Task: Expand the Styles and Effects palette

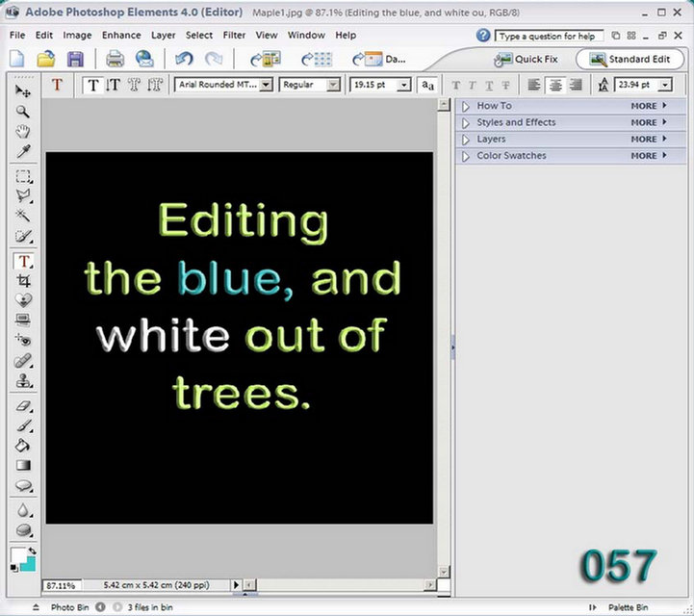Action: click(466, 122)
